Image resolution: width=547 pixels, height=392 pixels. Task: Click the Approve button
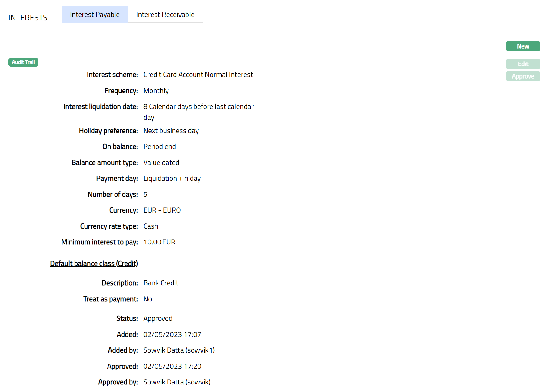(523, 76)
